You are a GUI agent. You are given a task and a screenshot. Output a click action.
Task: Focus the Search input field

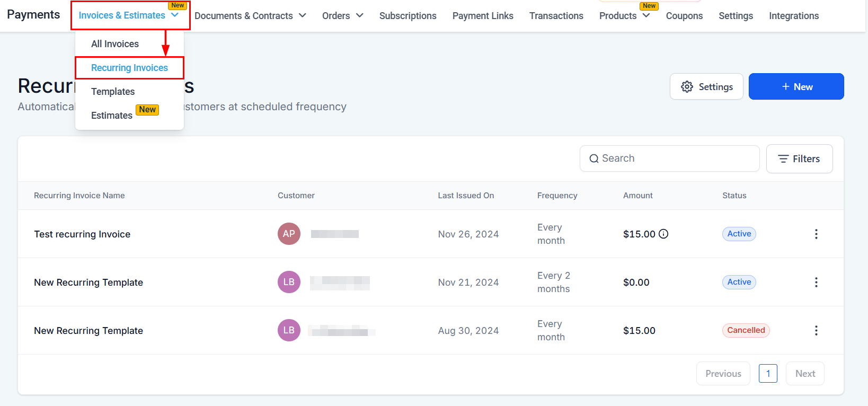click(x=669, y=158)
